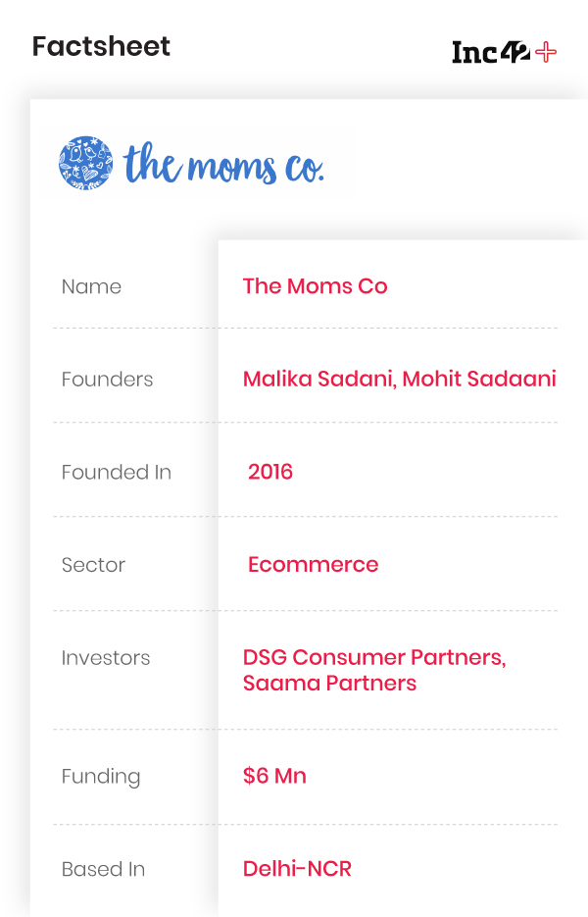Click the 2016 founding year value
This screenshot has width=588, height=917.
(270, 472)
